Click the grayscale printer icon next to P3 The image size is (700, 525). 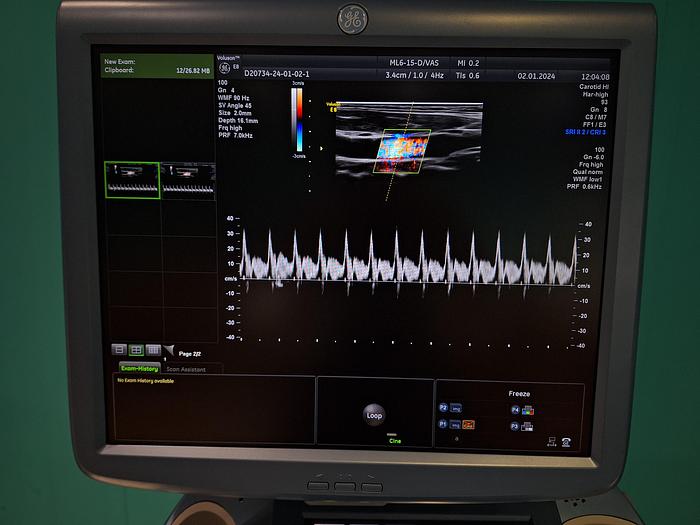click(x=527, y=427)
